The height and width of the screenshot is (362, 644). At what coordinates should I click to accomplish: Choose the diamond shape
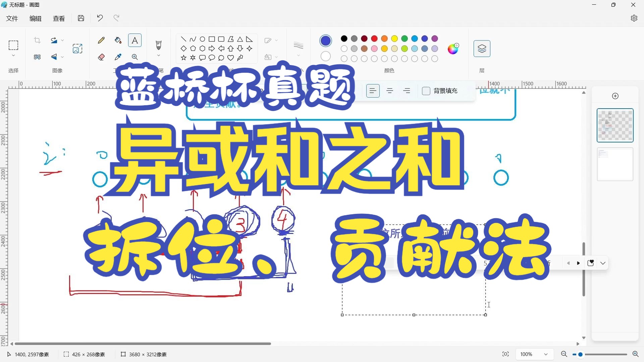(183, 49)
